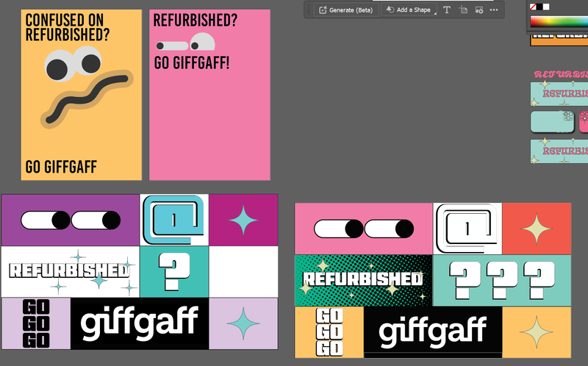Select the squiggly mouth on the orange poster
Image resolution: width=588 pixels, height=366 pixels.
[x=87, y=99]
